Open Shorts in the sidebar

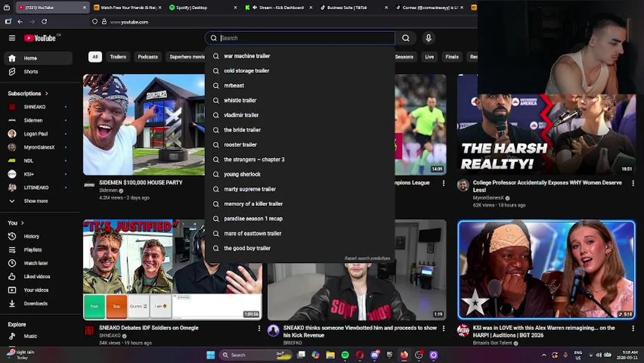pyautogui.click(x=38, y=72)
